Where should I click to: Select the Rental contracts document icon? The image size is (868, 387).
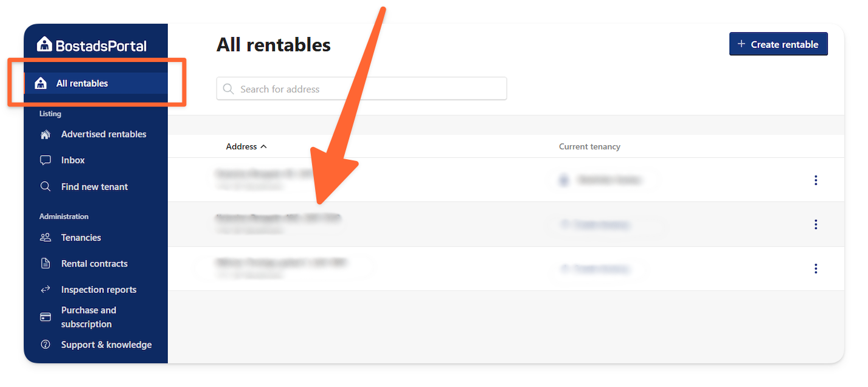(45, 264)
